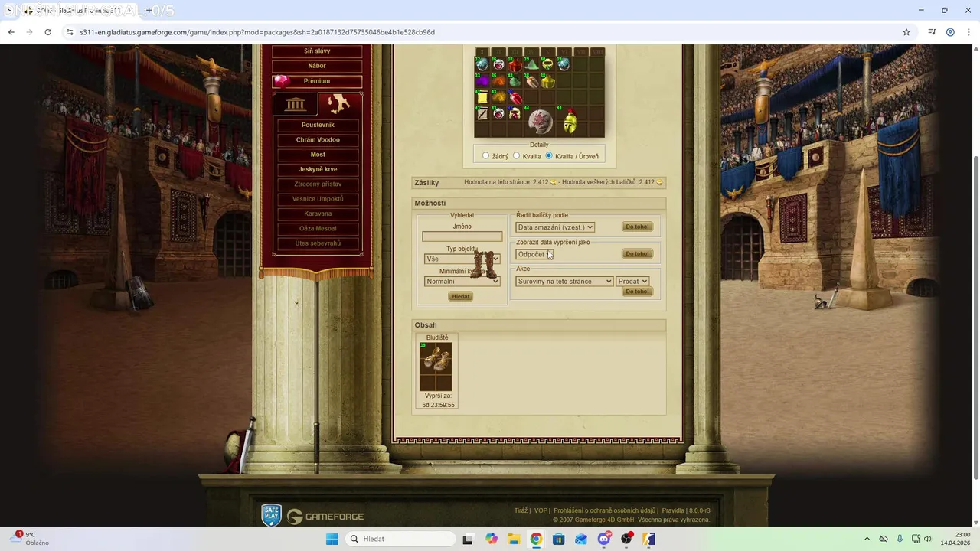Select the 'Kvalita' details radio option
The image size is (980, 551).
517,155
